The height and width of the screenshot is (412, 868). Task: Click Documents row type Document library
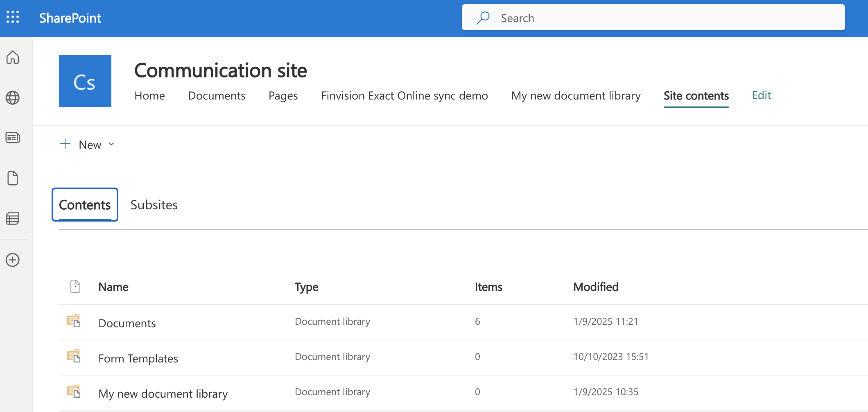332,321
